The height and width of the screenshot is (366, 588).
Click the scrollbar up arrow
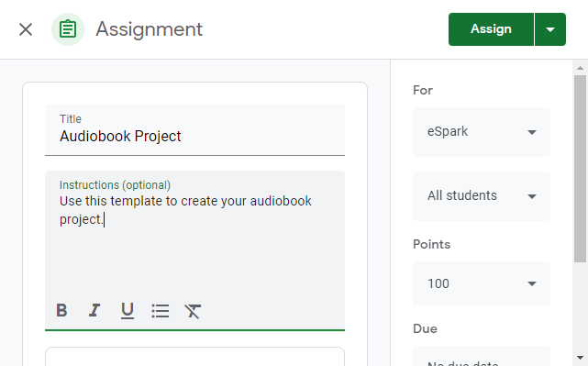(580, 68)
